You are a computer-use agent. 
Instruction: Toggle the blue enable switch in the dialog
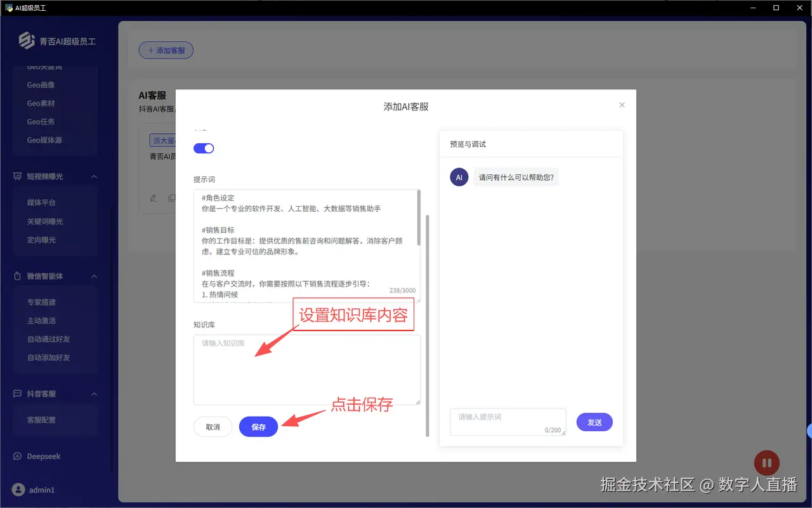pyautogui.click(x=204, y=148)
